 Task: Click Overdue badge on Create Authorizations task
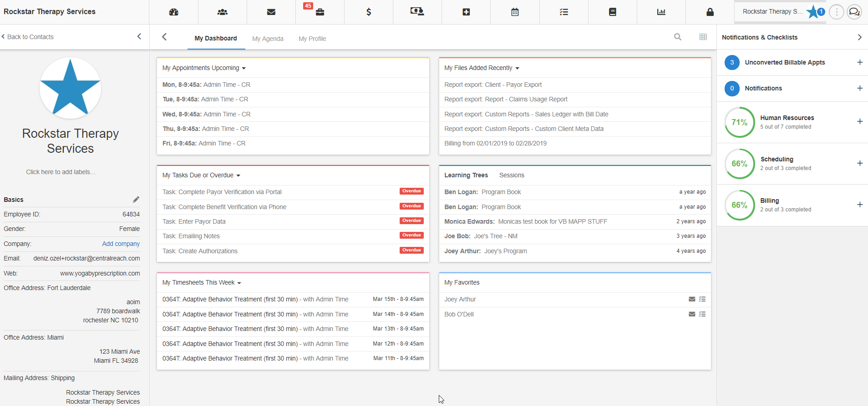point(411,250)
